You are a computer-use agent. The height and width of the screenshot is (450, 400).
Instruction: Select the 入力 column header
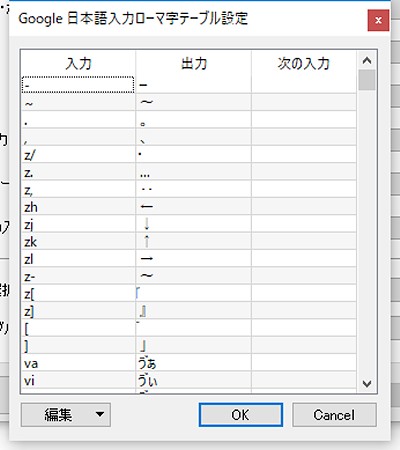pos(78,63)
